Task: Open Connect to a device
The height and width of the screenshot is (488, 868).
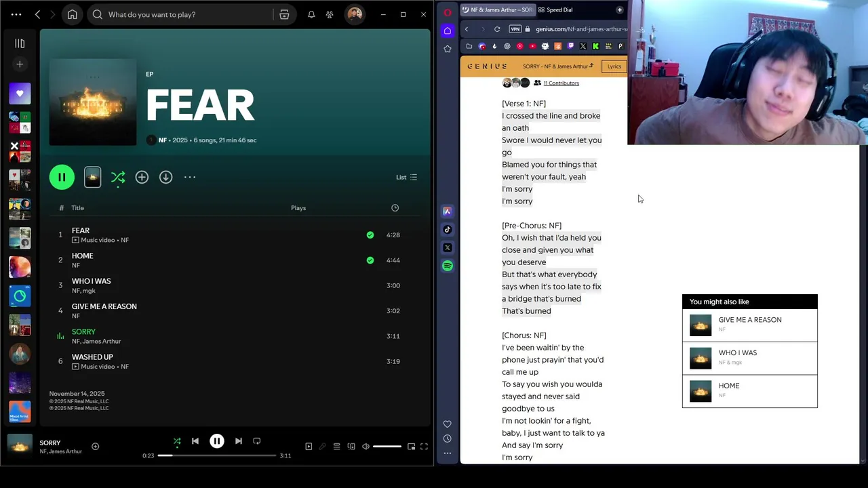Action: click(351, 447)
